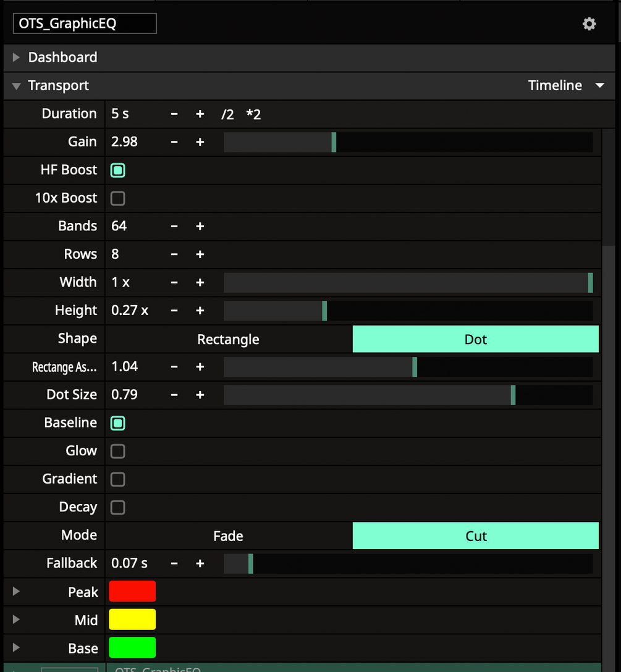Switch Mode to Fade
The width and height of the screenshot is (621, 672).
228,535
